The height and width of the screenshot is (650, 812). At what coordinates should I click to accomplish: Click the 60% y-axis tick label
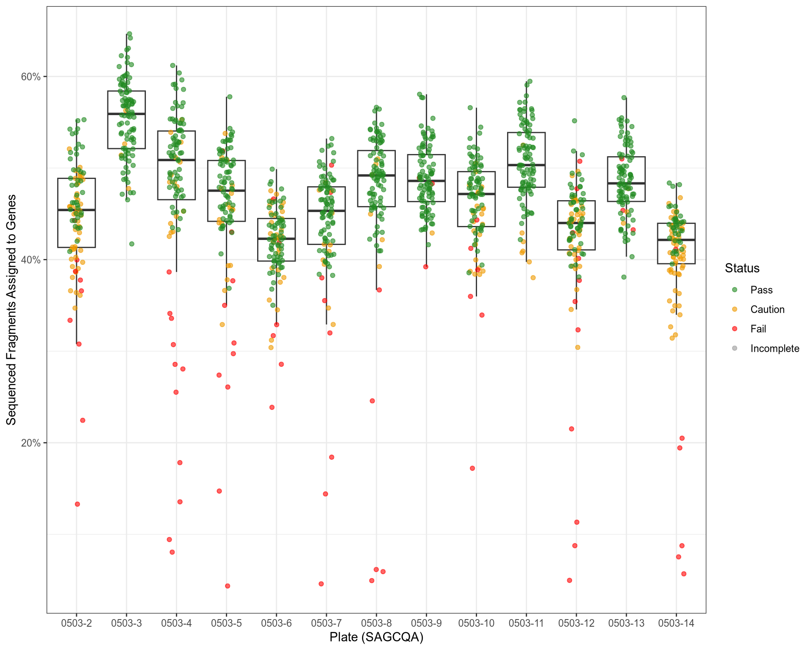pos(32,77)
